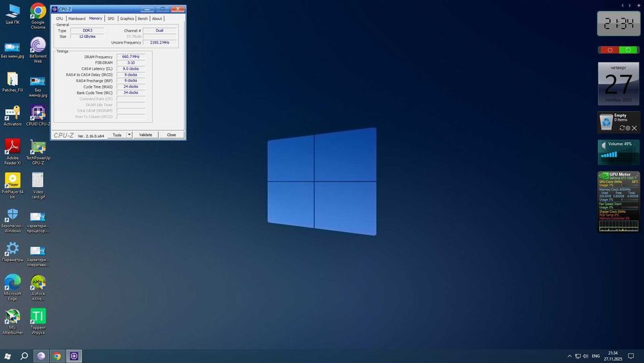Switch to Chrome in the taskbar

click(x=57, y=356)
